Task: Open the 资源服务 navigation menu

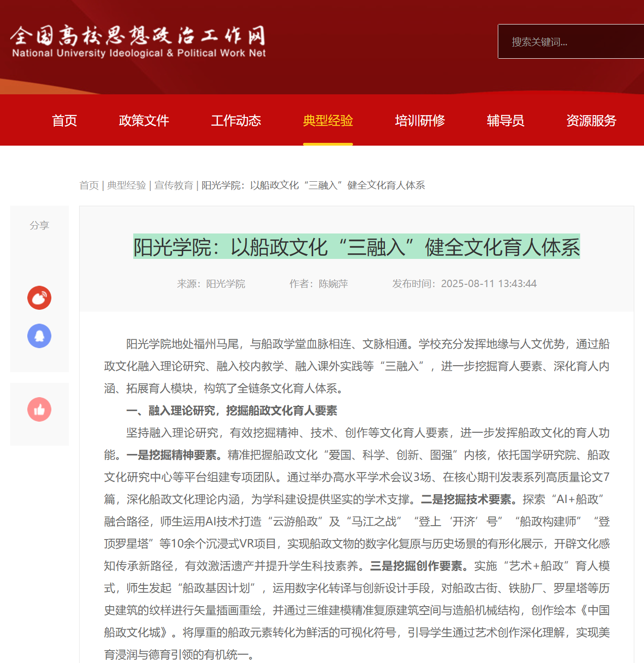Action: pyautogui.click(x=591, y=121)
